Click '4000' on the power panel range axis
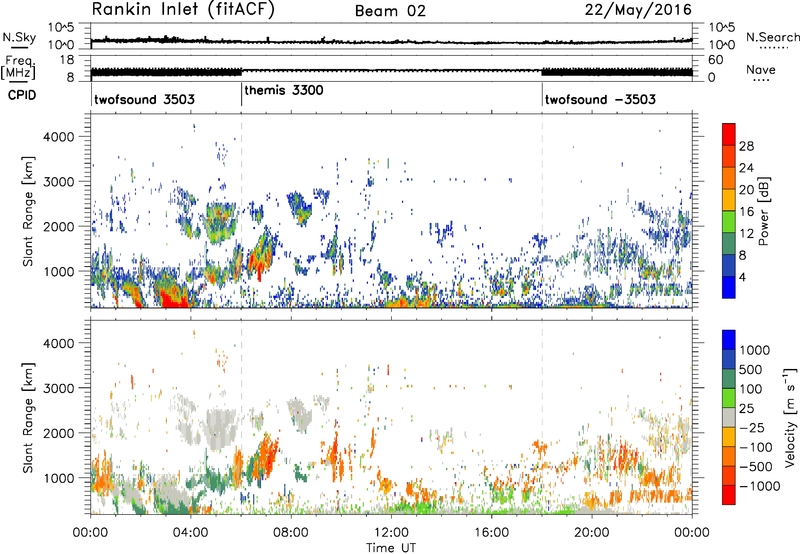800x554 pixels. click(58, 137)
